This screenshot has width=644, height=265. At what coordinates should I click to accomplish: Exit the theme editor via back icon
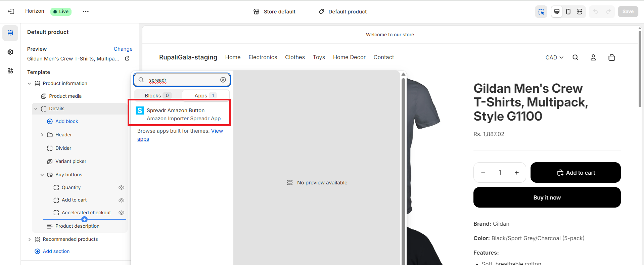[x=11, y=11]
